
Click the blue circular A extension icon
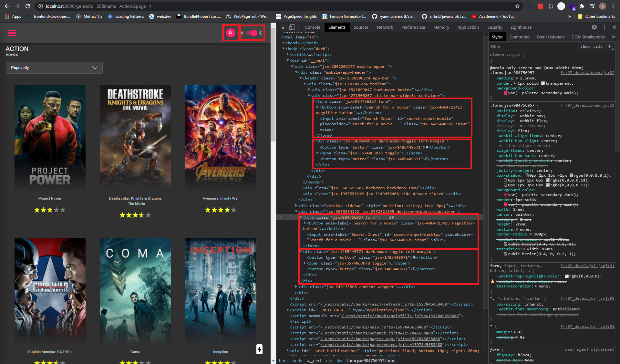[x=530, y=6]
